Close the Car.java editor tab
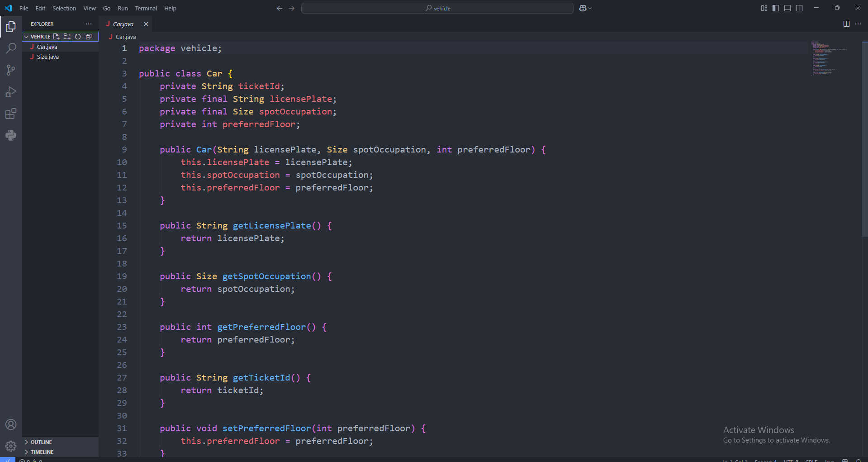 [x=146, y=24]
